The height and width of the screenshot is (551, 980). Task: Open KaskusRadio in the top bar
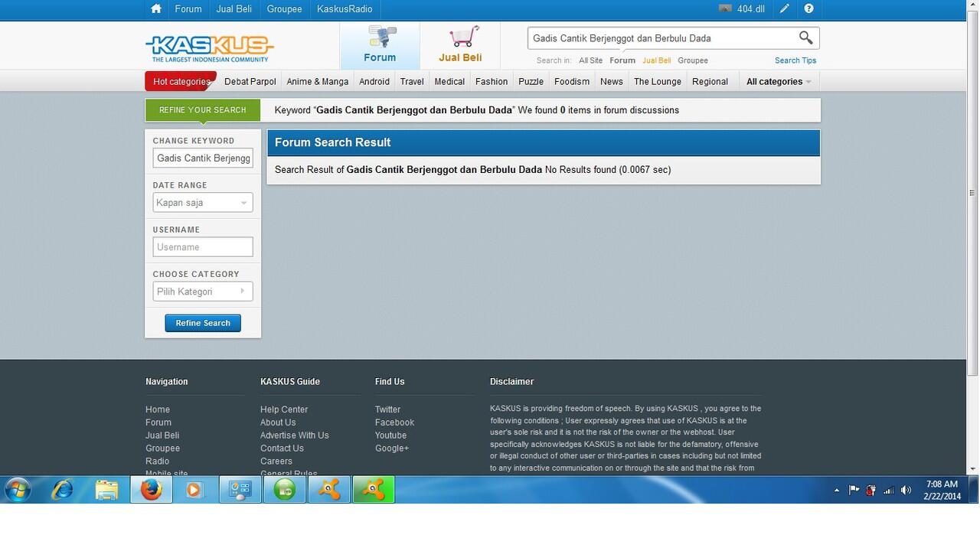click(345, 9)
